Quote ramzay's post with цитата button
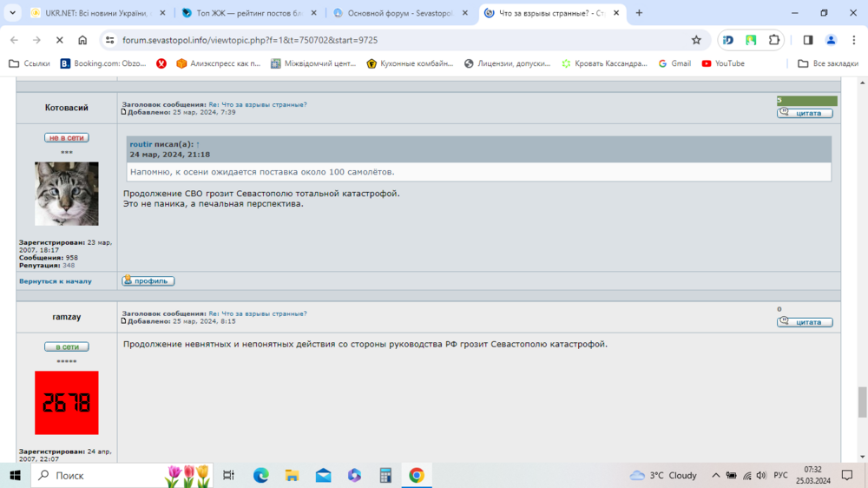 tap(805, 322)
